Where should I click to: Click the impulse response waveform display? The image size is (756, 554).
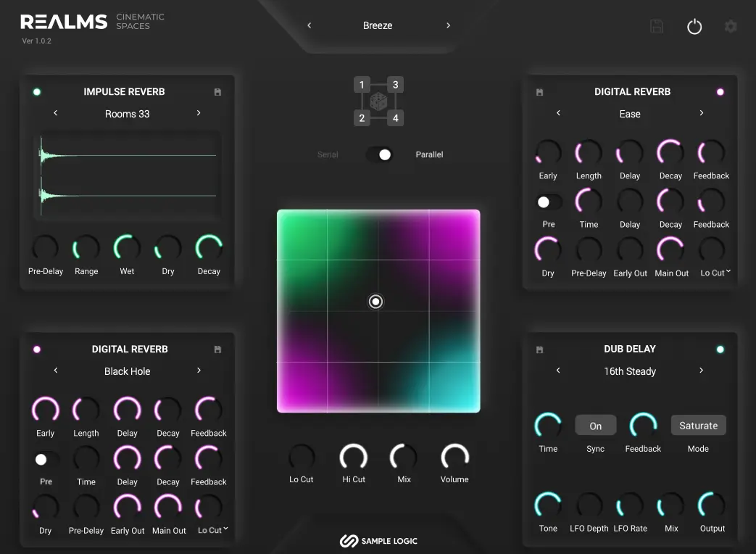click(128, 176)
